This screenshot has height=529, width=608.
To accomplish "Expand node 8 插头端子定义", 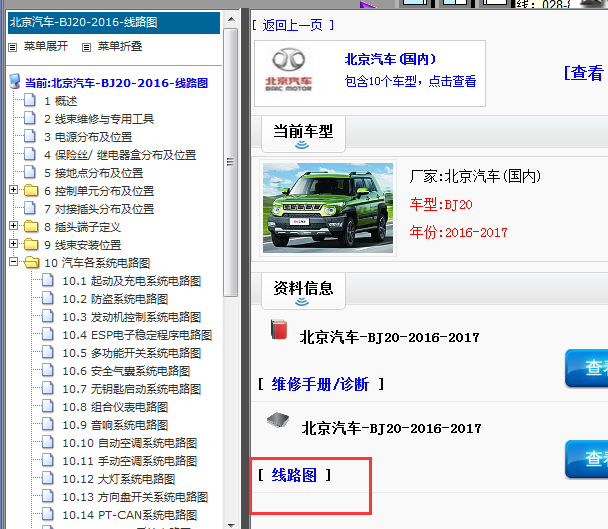I will (14, 226).
